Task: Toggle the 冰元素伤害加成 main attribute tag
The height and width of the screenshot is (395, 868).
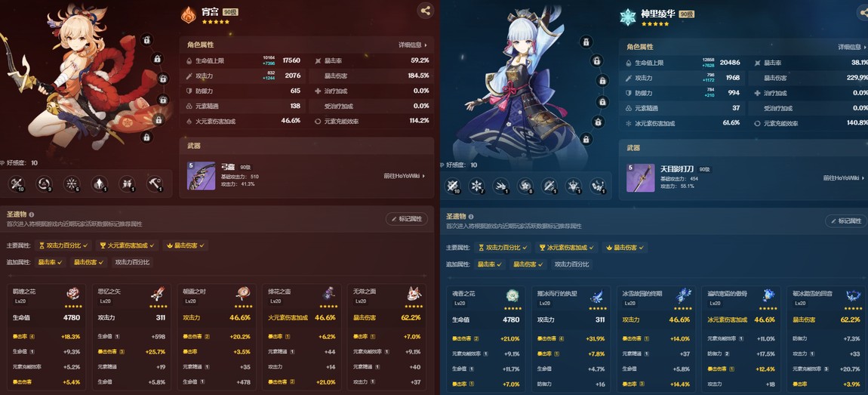Action: [x=568, y=248]
